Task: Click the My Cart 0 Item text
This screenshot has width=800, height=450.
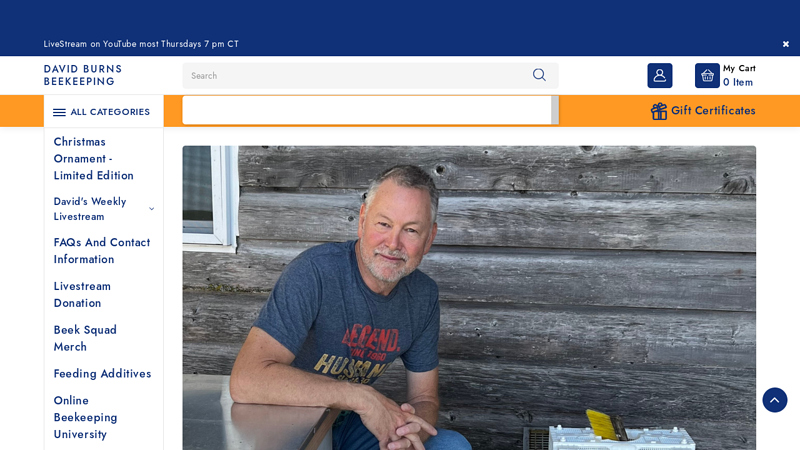Action: pyautogui.click(x=739, y=76)
